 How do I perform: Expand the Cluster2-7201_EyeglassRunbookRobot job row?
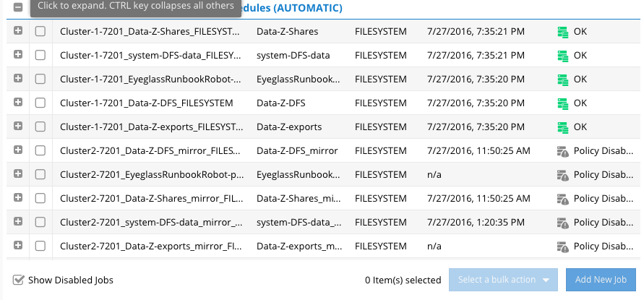[x=18, y=173]
